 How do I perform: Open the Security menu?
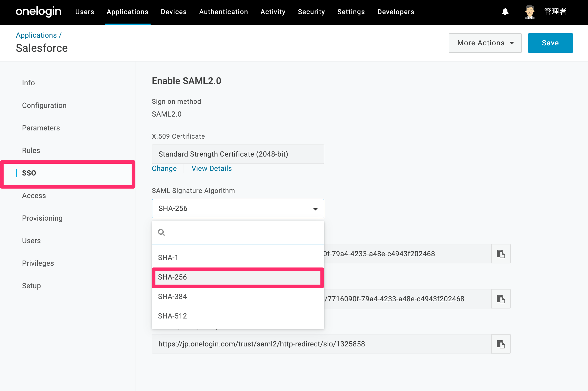coord(311,12)
